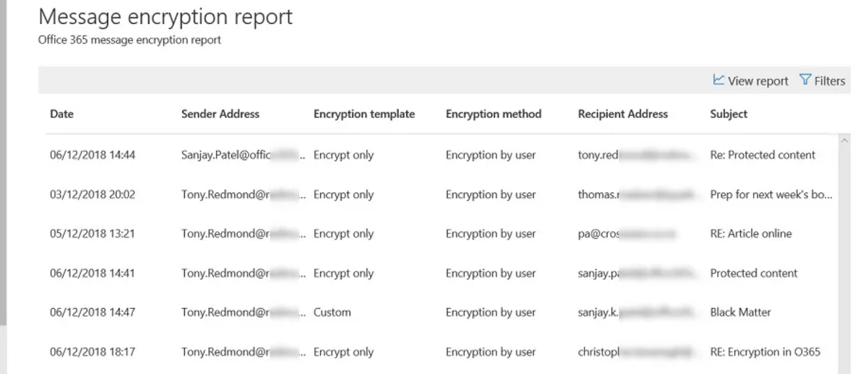Click the Sanjay.Patel sender address cell

pyautogui.click(x=243, y=155)
